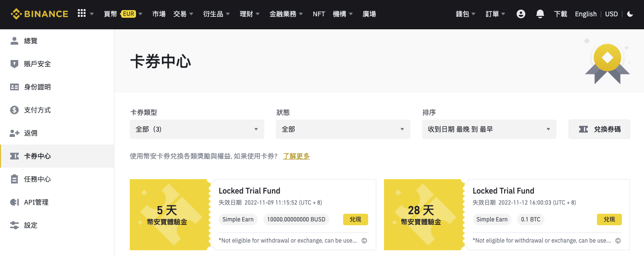Open the 市場 page
This screenshot has width=644, height=256.
coord(159,14)
